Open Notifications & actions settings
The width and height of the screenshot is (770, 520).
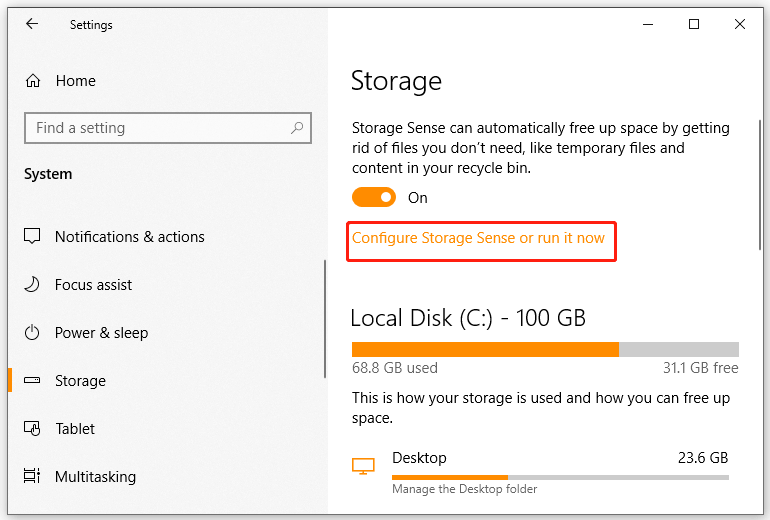pos(130,237)
